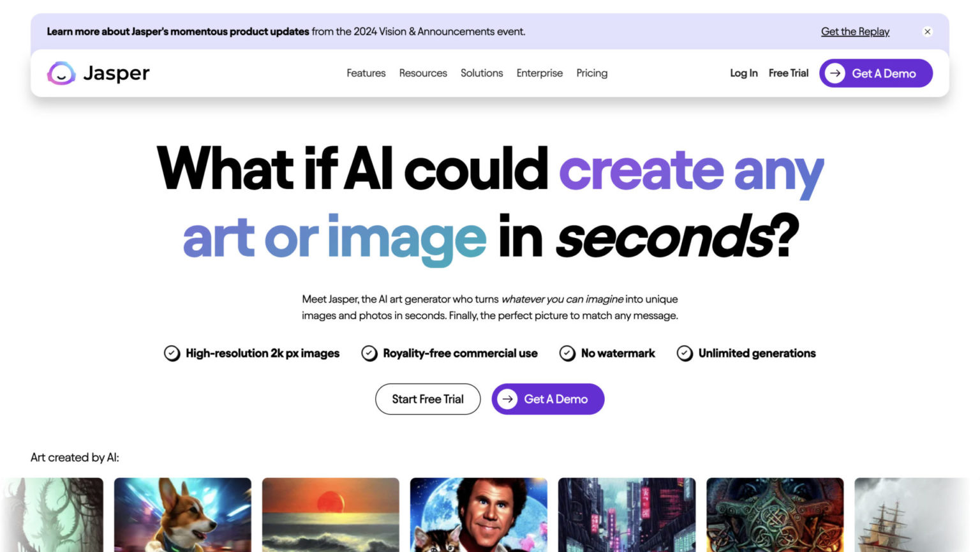Open the Enterprise menu
This screenshot has width=980, height=552.
pyautogui.click(x=539, y=73)
